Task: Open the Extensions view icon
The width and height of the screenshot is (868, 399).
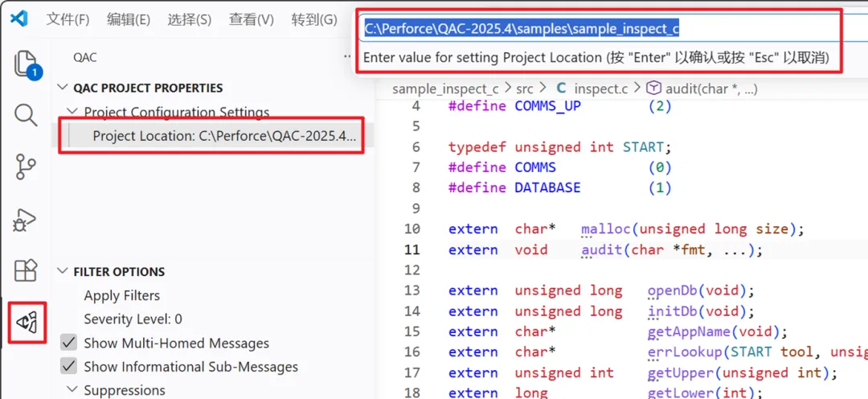Action: 26,270
